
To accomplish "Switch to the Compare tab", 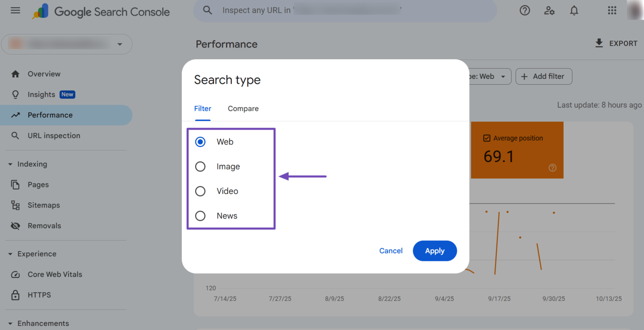I will [x=243, y=109].
